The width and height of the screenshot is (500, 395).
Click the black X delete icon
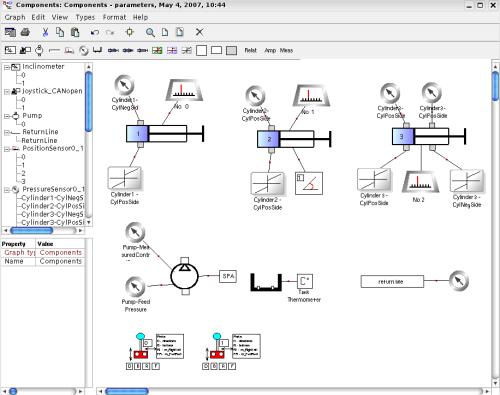pos(199,32)
